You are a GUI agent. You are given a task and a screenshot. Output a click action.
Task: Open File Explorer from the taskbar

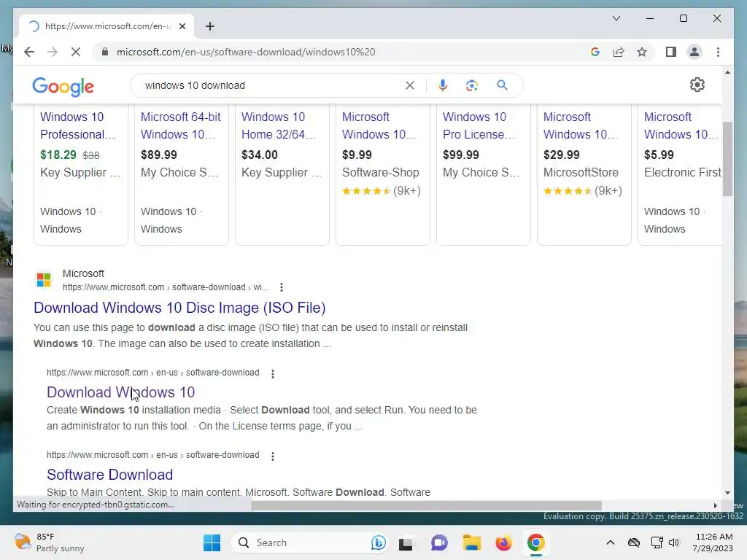point(472,542)
